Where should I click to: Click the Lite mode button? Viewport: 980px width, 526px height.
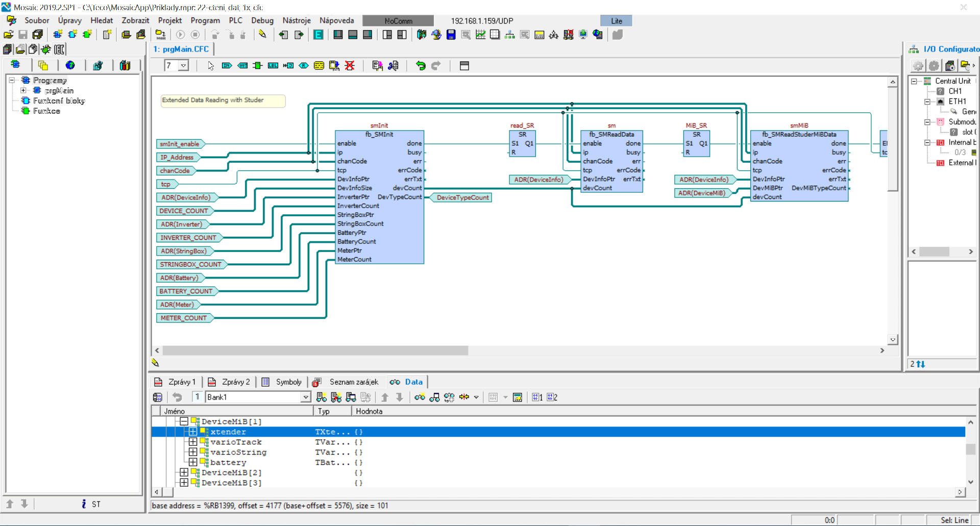[616, 21]
